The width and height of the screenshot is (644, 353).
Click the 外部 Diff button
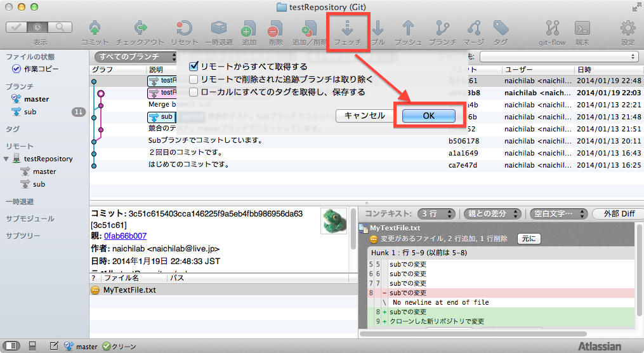(619, 214)
